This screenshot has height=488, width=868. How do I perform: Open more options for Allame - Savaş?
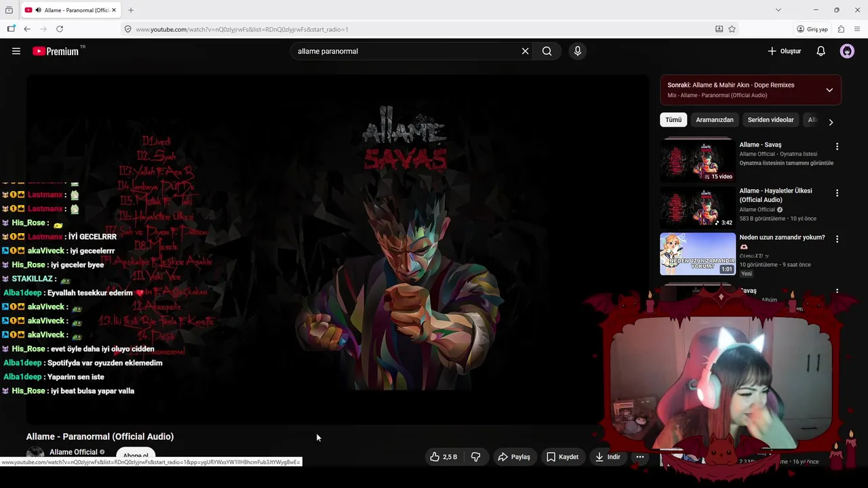(837, 146)
